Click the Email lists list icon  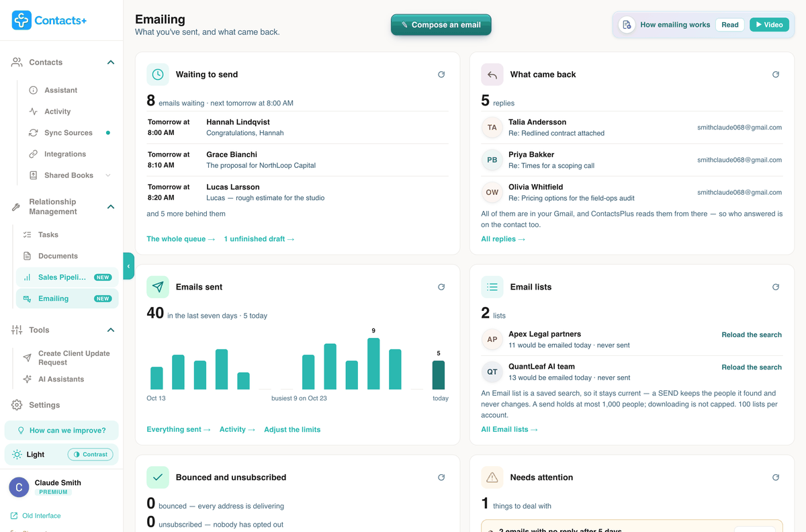pyautogui.click(x=492, y=287)
